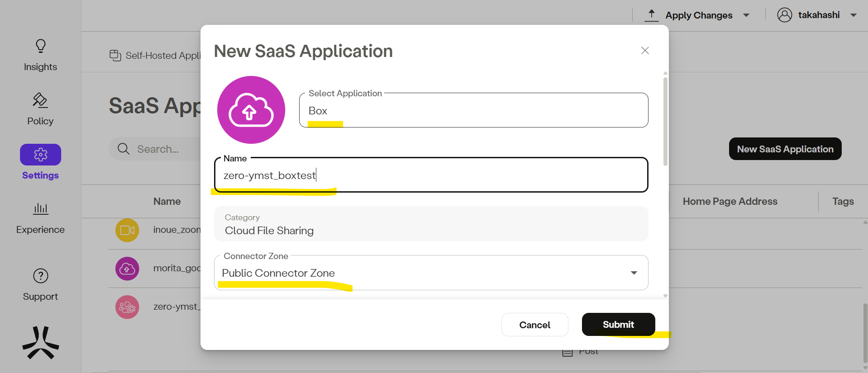Open Insights from the lightbulb icon
This screenshot has width=868, height=373.
click(41, 46)
